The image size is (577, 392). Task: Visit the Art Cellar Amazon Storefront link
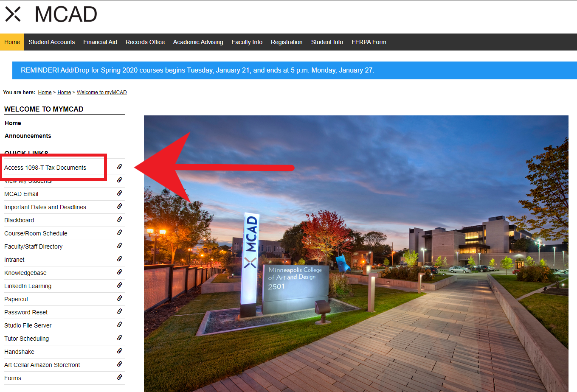coord(42,365)
